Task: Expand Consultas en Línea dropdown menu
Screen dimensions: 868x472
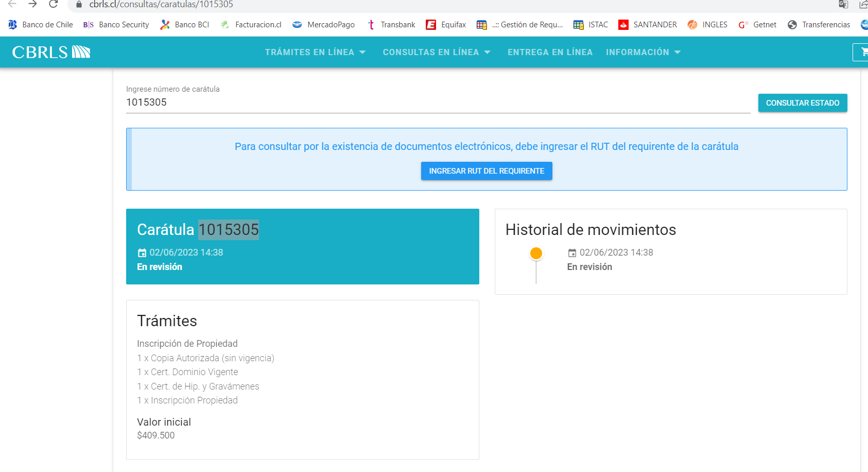Action: [437, 52]
